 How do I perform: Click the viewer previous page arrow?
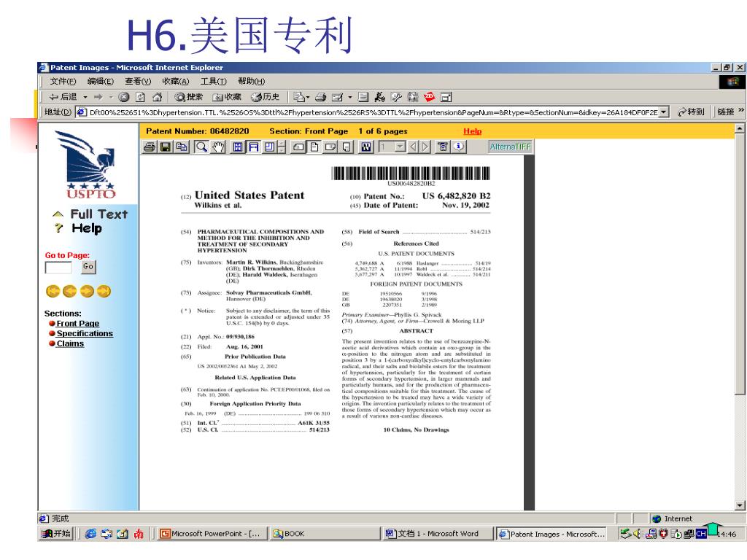pyautogui.click(x=414, y=147)
